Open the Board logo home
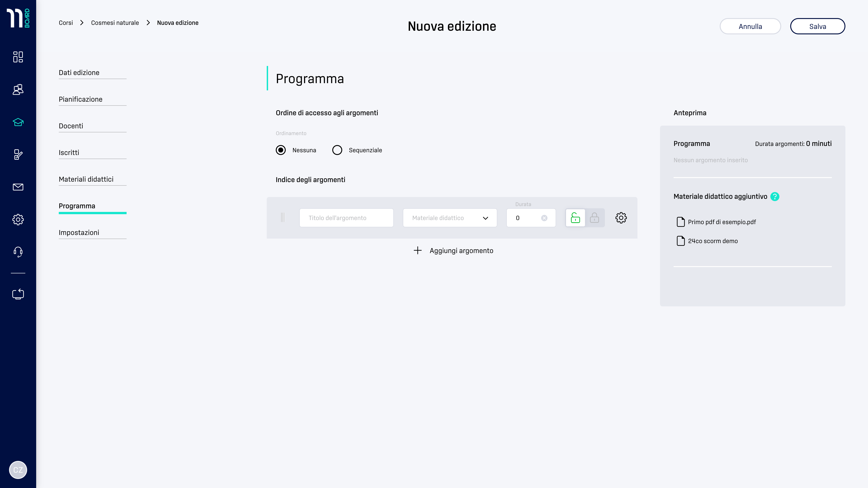The image size is (868, 488). pos(18,18)
